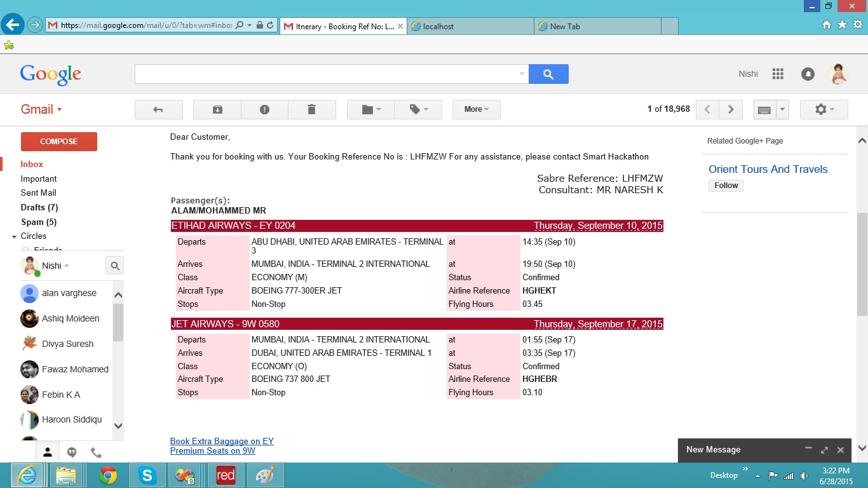Go to newer email with left chevron
This screenshot has height=488, width=868.
707,109
